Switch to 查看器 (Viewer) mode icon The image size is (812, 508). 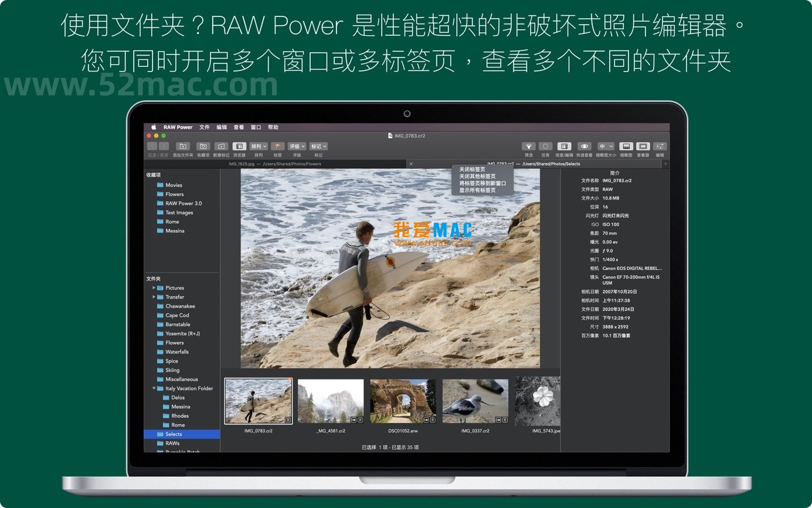[643, 146]
